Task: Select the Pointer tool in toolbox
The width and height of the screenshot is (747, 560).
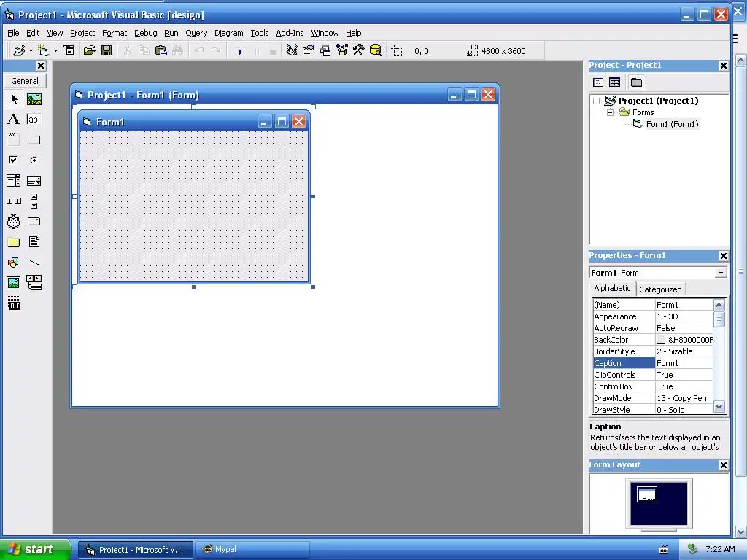Action: click(14, 99)
